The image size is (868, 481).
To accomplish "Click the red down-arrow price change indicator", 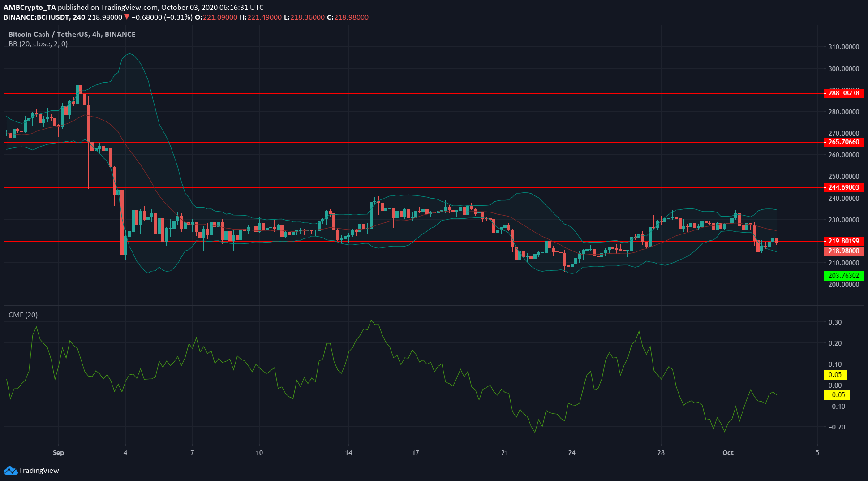I will (127, 17).
